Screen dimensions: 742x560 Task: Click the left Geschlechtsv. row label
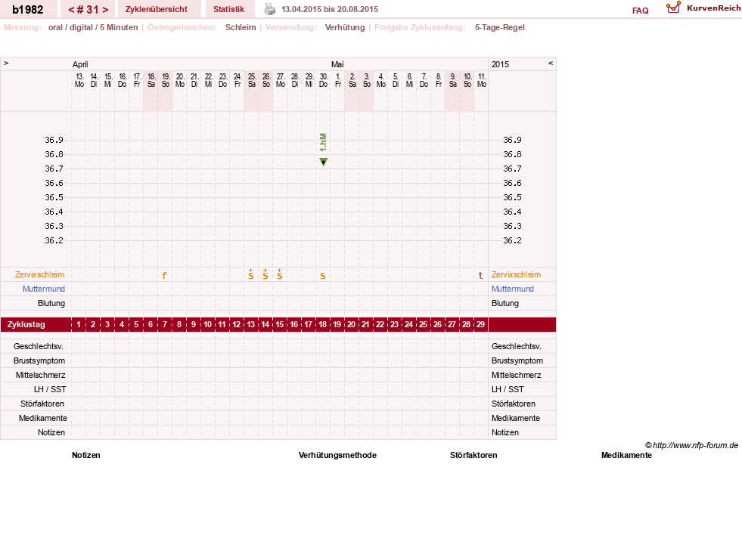tap(39, 346)
